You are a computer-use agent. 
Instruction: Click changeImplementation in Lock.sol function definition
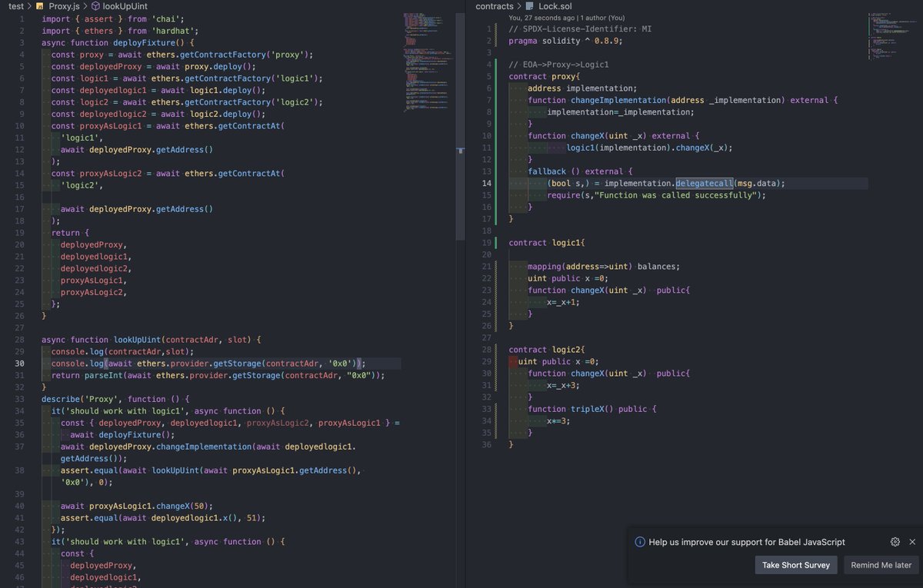tap(618, 101)
